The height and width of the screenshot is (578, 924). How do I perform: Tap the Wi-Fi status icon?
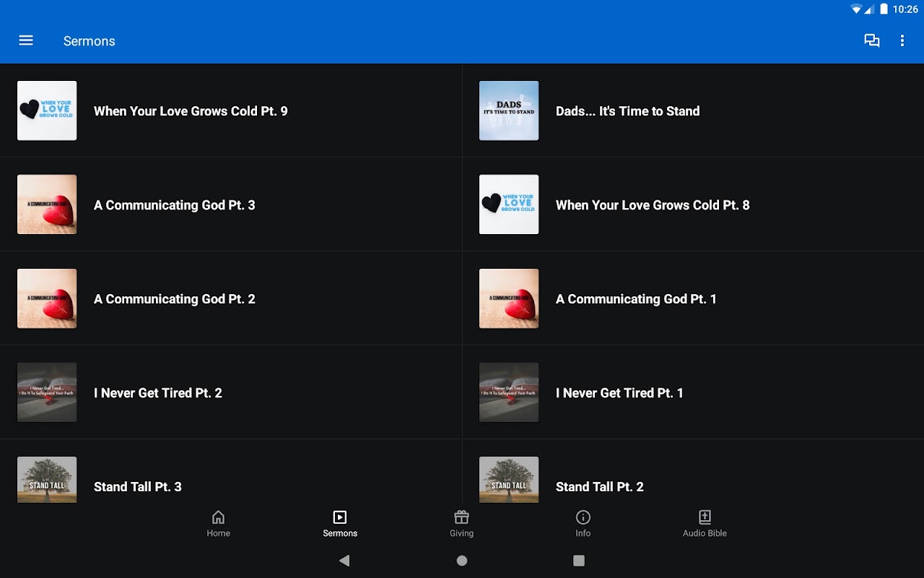click(x=857, y=9)
